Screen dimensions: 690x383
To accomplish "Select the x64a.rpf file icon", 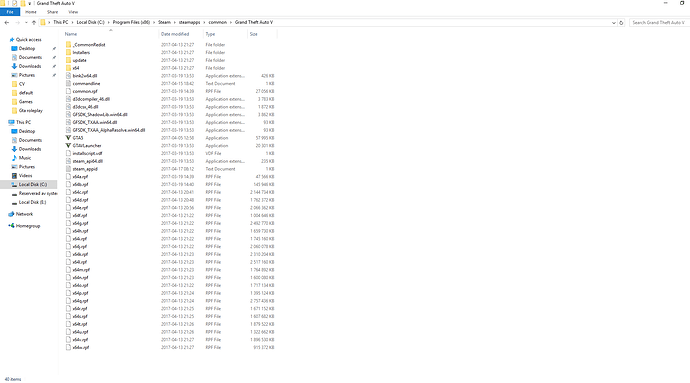I will (68, 177).
